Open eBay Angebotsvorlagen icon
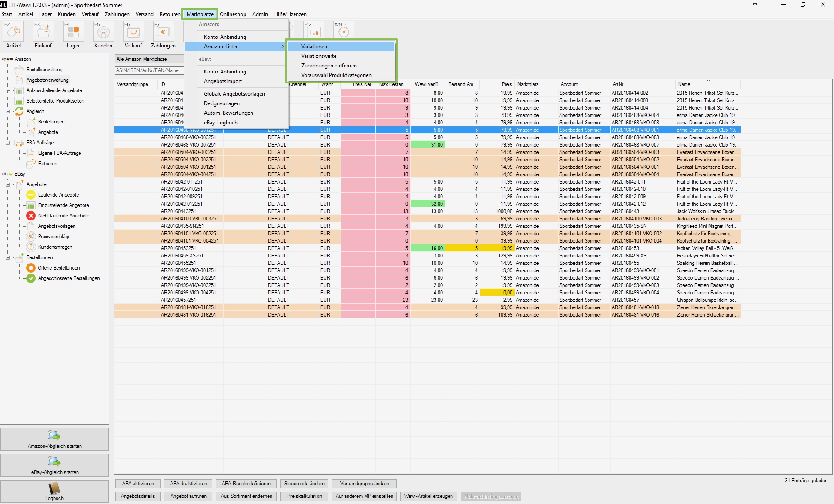Image resolution: width=834 pixels, height=504 pixels. click(x=31, y=226)
